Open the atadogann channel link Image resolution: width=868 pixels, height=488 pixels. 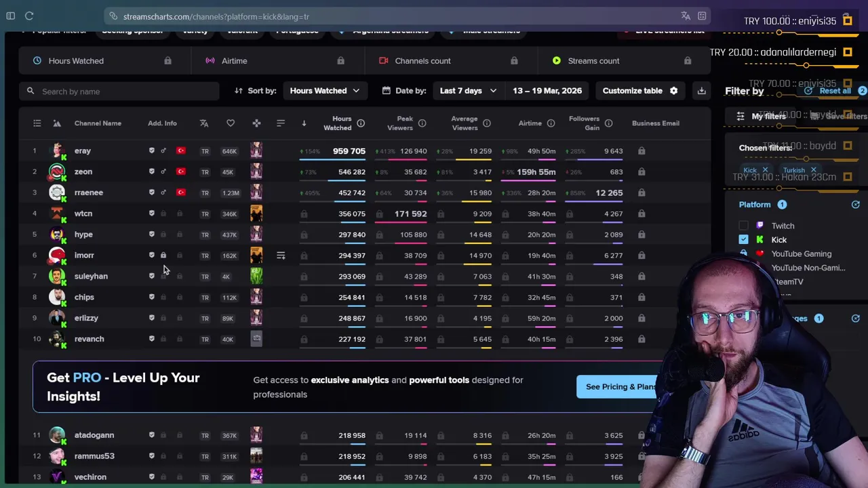pyautogui.click(x=94, y=435)
